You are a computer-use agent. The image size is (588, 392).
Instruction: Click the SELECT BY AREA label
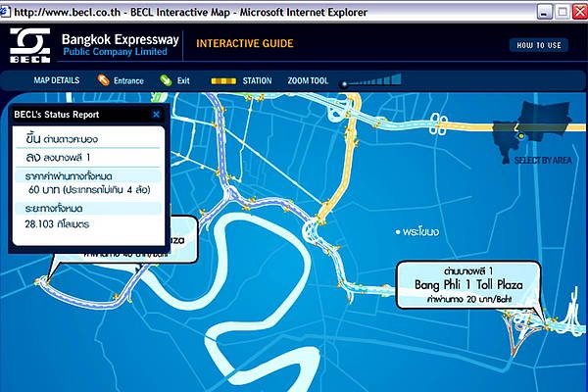tap(543, 161)
